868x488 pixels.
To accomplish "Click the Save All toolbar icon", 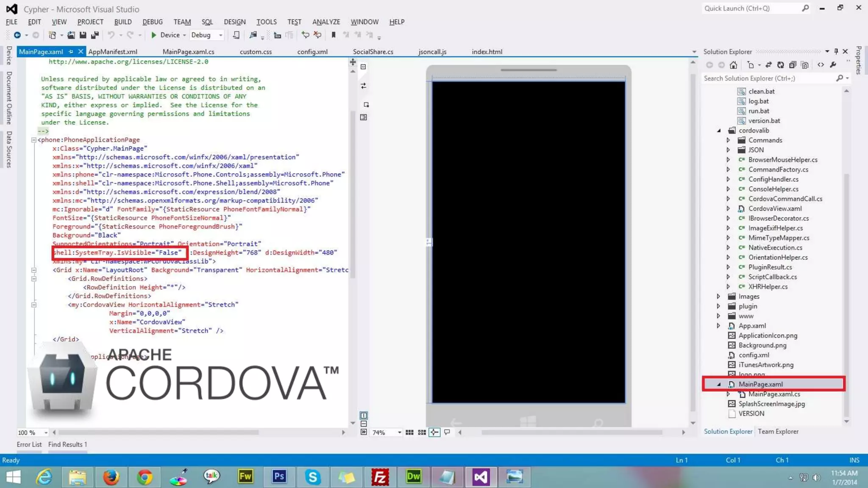I will (x=95, y=35).
